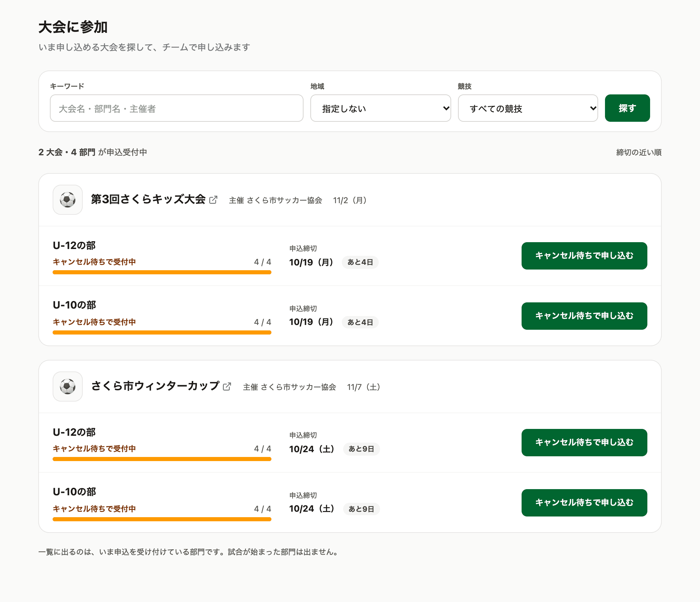
Task: Click the 11/2（月） event date text
Action: (x=350, y=200)
